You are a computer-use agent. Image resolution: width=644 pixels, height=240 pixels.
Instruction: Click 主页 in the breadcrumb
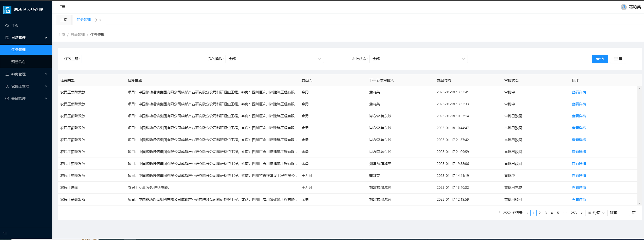tap(62, 35)
